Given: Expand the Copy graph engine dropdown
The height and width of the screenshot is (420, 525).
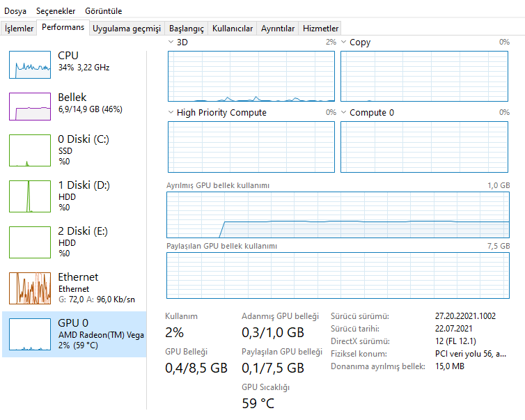Looking at the screenshot, I should (344, 42).
